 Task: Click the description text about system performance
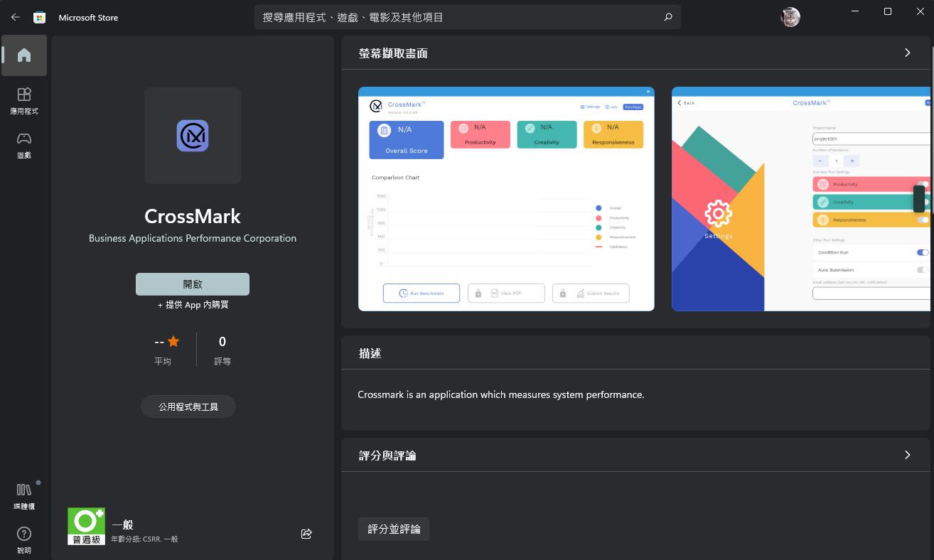[501, 394]
